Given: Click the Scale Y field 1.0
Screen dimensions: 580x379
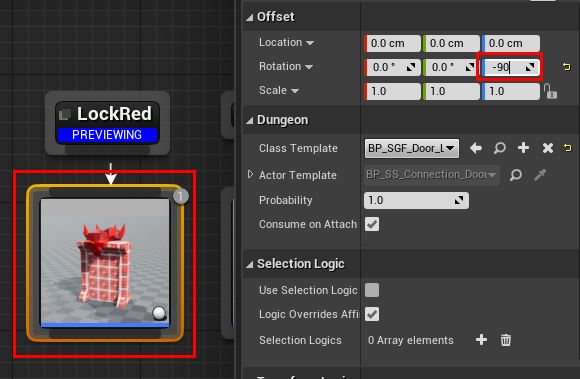Looking at the screenshot, I should [x=451, y=91].
